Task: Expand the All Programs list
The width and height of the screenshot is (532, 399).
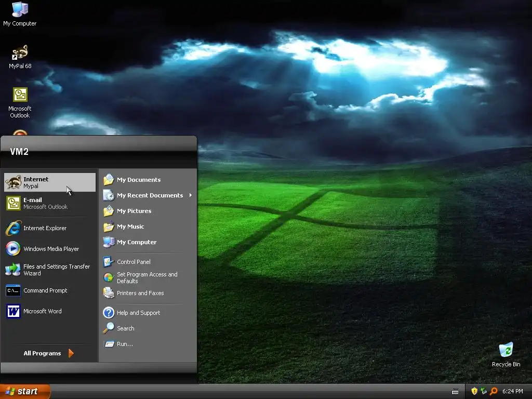Action: (x=49, y=353)
